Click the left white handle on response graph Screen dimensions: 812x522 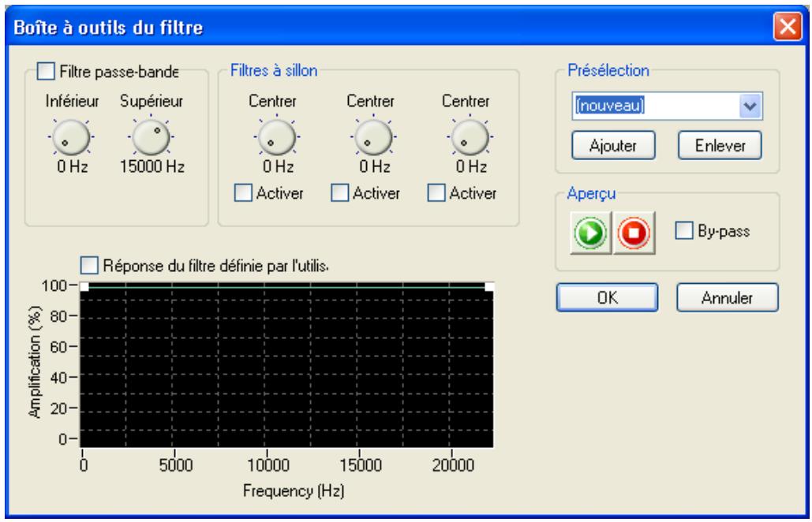click(84, 286)
